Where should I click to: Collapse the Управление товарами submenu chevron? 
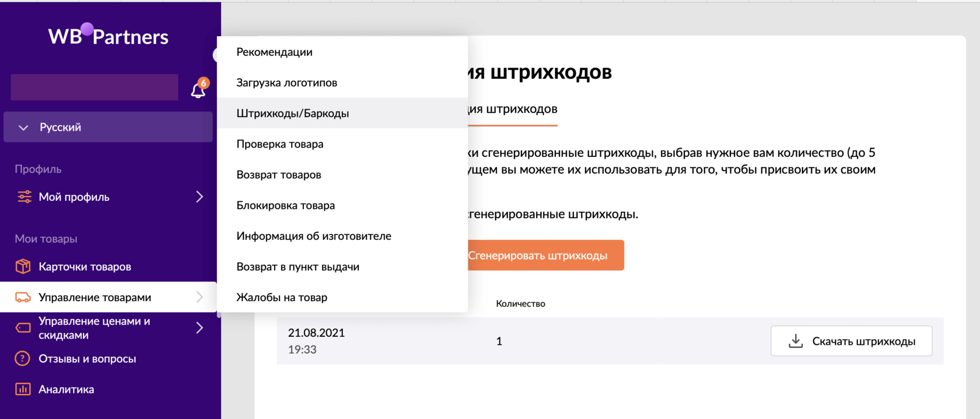click(x=199, y=297)
